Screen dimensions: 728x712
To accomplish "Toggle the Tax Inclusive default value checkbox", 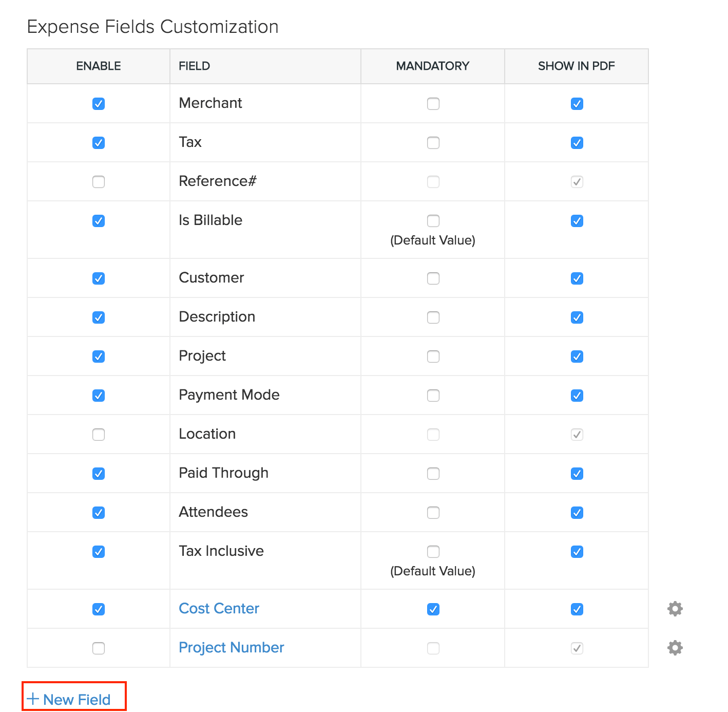I will pyautogui.click(x=433, y=551).
